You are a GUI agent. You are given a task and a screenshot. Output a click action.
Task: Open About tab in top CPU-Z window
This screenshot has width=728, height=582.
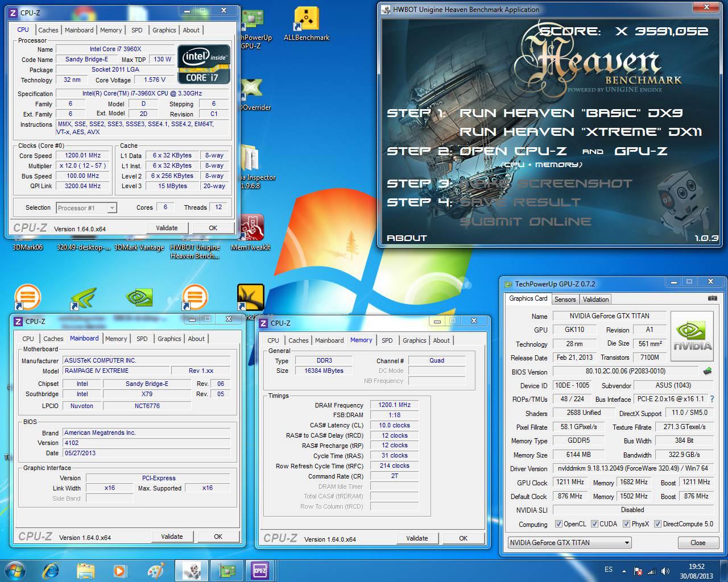[x=191, y=30]
